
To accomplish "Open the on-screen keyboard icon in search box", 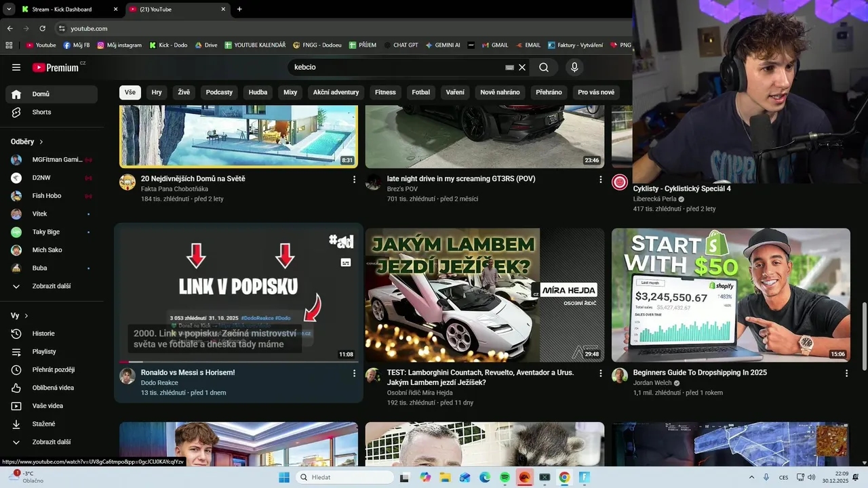I will [x=509, y=67].
